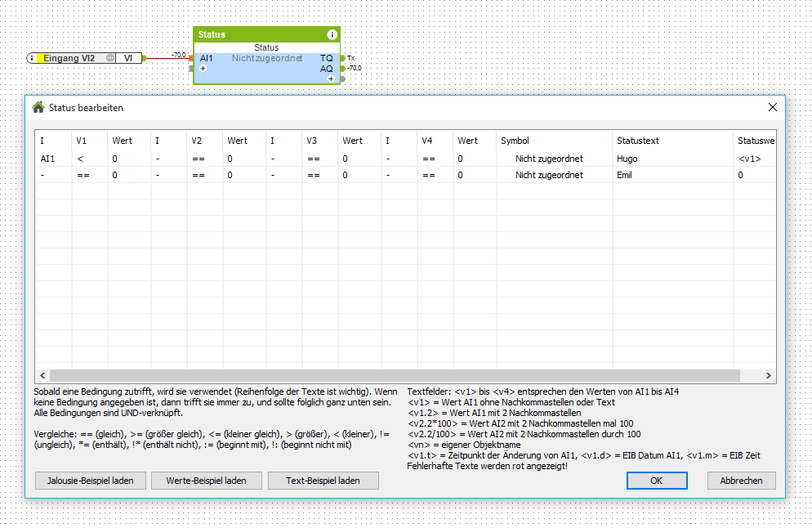Select the AQ output connector of Status block
The image size is (812, 528).
[342, 69]
